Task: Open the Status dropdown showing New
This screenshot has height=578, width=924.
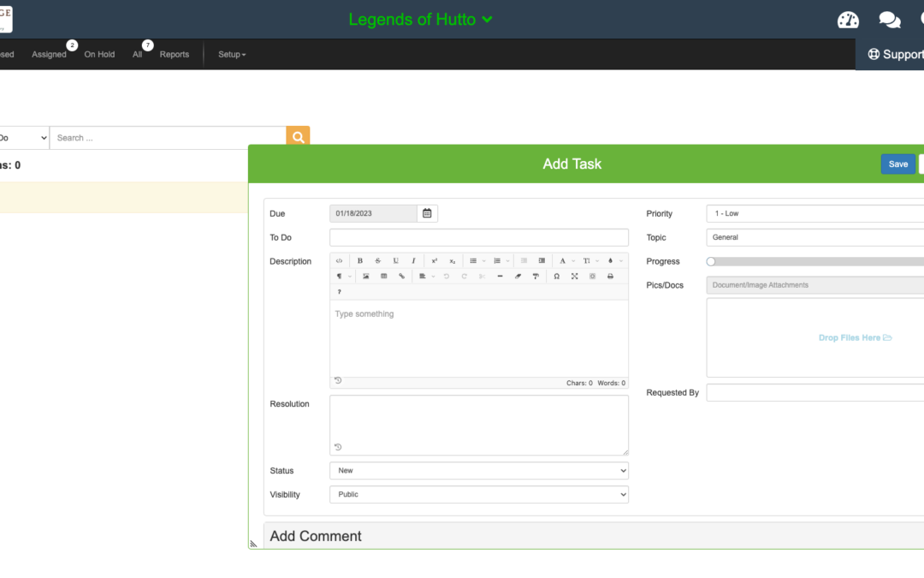Action: click(x=478, y=470)
